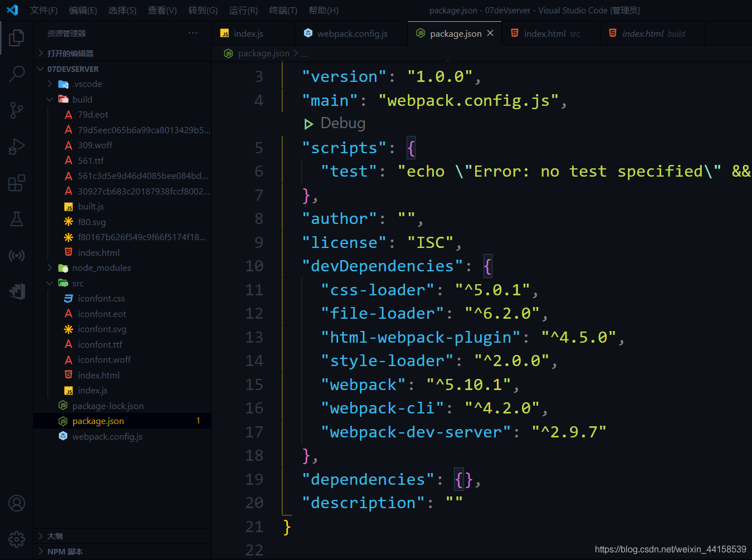Open the Accounts menu icon
This screenshot has height=560, width=752.
coord(17,503)
